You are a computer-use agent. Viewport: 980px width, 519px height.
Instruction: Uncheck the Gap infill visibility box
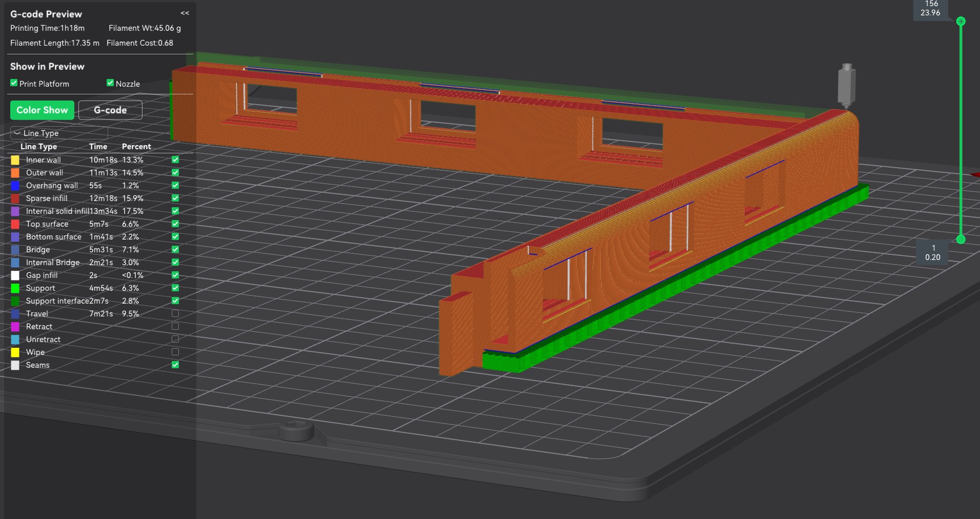(175, 275)
